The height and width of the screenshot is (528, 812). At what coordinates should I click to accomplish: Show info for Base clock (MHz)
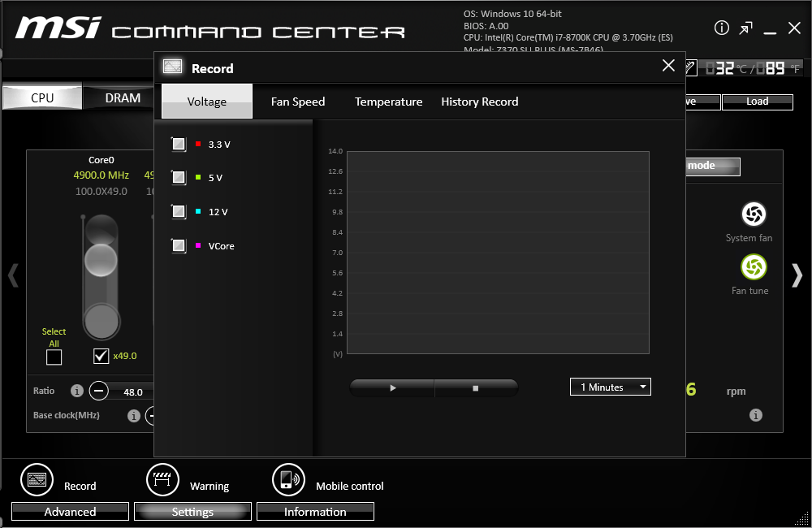coord(134,416)
